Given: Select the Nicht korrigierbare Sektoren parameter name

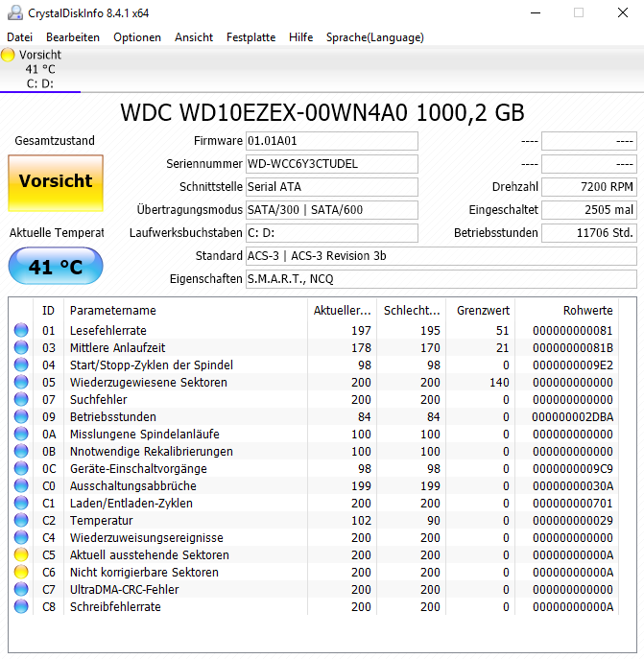Looking at the screenshot, I should (x=144, y=573).
